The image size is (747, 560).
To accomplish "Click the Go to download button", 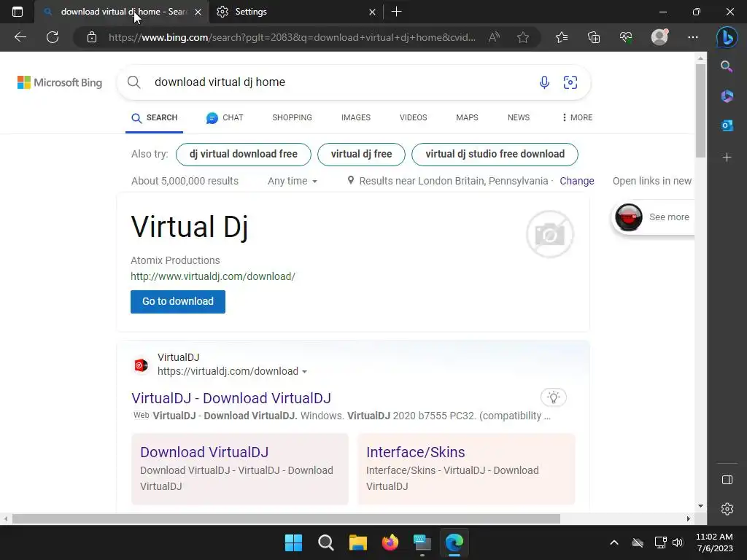I will click(x=178, y=301).
